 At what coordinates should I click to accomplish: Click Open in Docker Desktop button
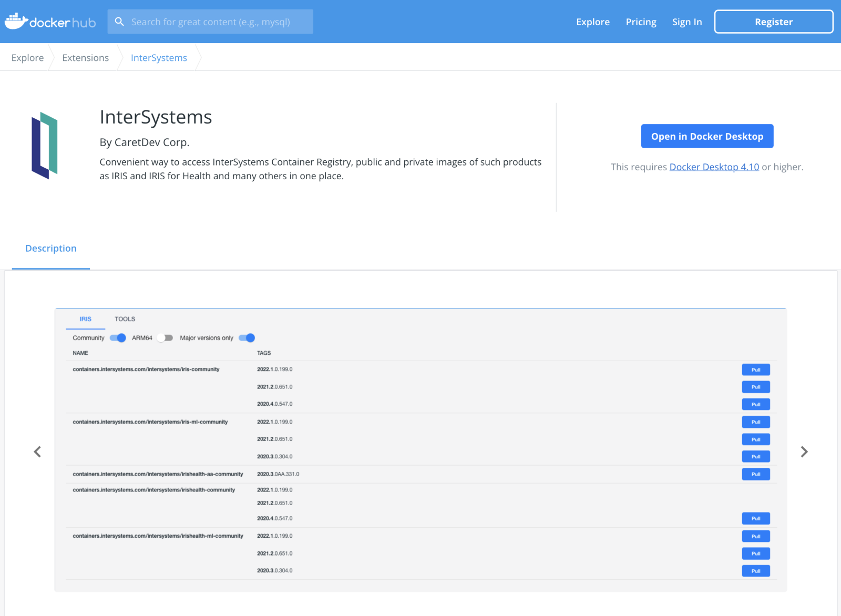tap(707, 137)
